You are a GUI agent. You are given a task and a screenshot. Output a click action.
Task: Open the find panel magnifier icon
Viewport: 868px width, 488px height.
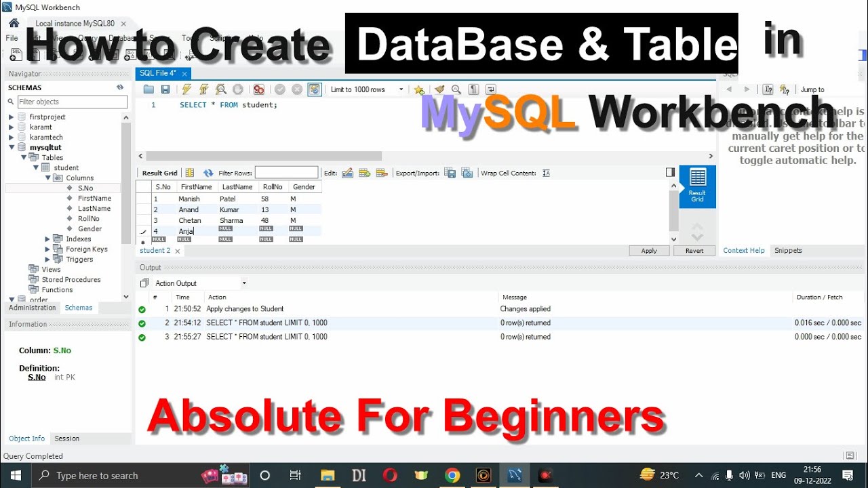click(456, 89)
